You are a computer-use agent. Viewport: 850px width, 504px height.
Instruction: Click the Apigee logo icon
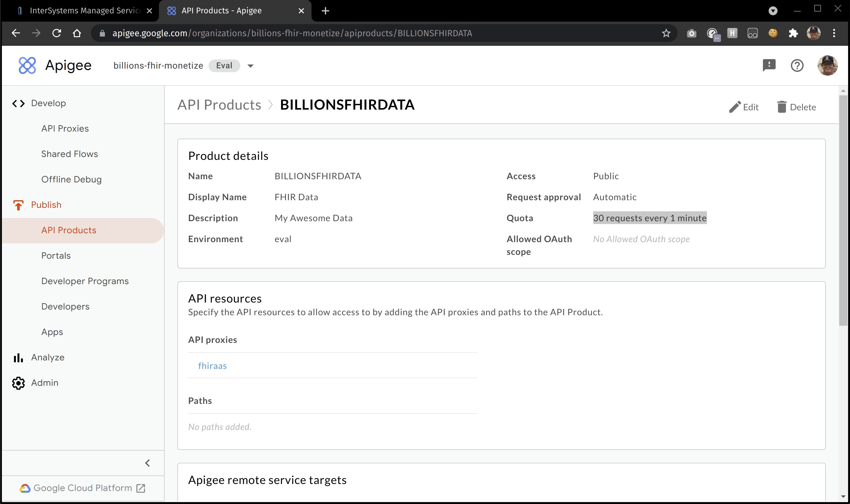click(27, 65)
